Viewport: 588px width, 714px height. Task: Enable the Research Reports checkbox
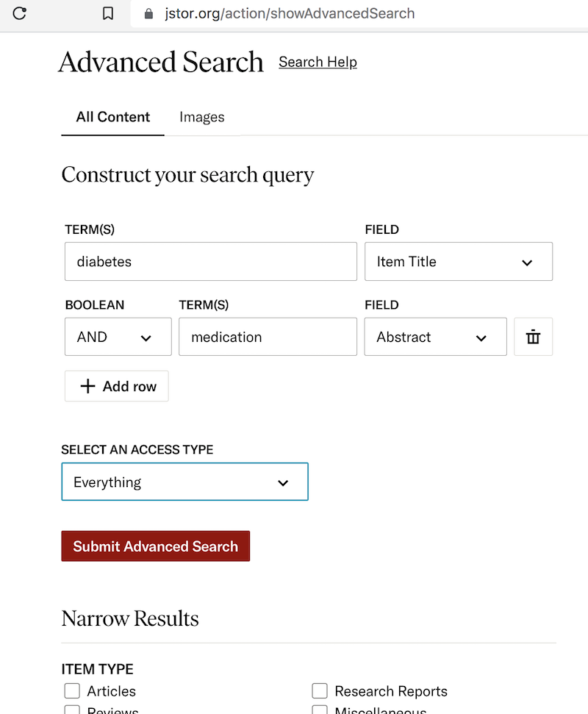coord(320,691)
